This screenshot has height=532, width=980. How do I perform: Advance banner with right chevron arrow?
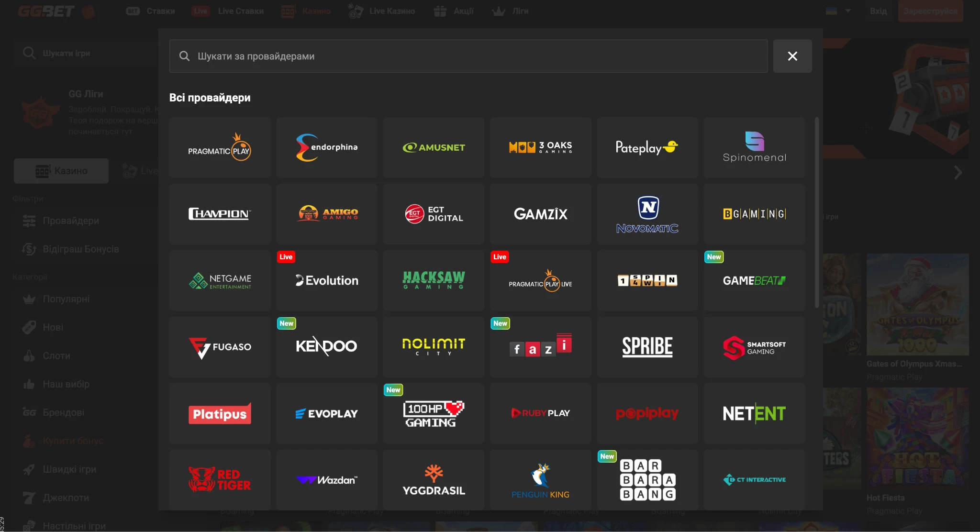[x=958, y=173]
